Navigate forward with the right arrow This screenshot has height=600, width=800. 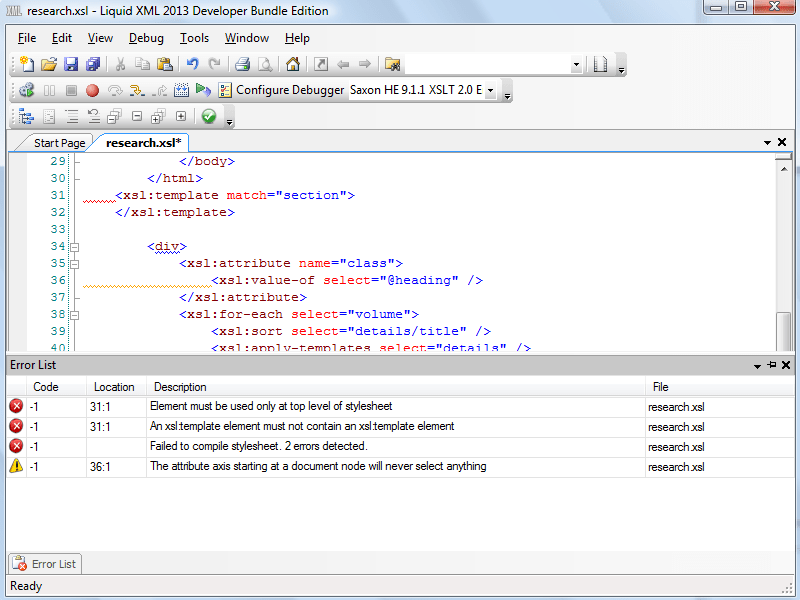click(x=364, y=64)
